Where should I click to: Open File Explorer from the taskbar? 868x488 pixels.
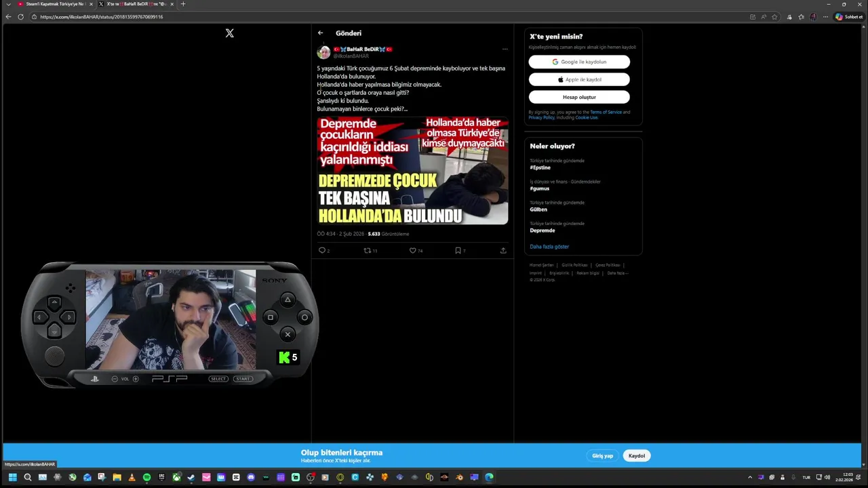pos(117,477)
